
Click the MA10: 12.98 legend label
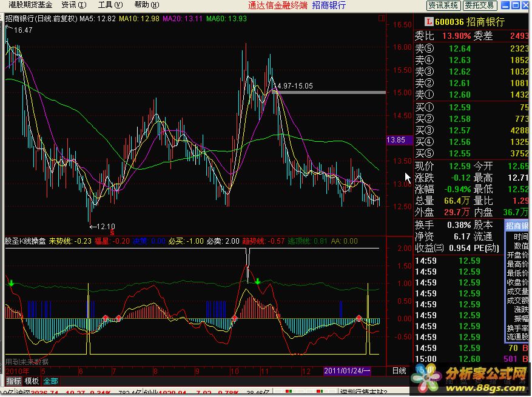pyautogui.click(x=139, y=19)
